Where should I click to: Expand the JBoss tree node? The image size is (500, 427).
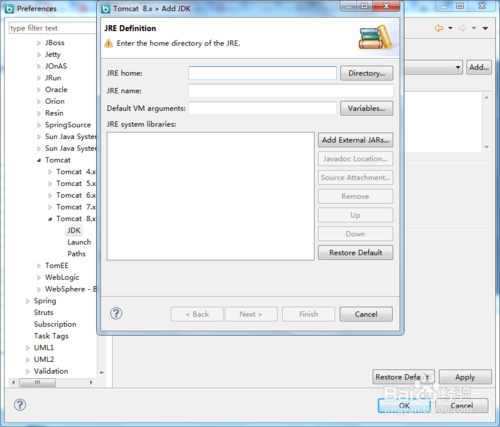(x=39, y=43)
